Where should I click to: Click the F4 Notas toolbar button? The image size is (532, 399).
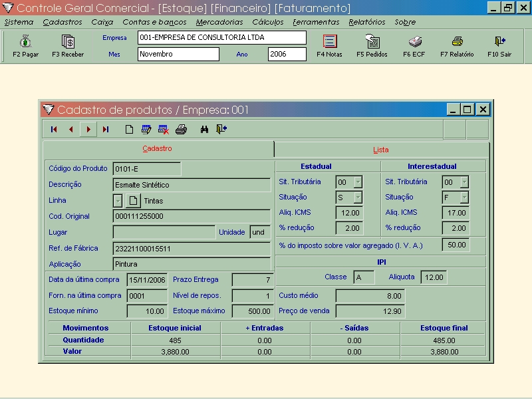click(329, 46)
